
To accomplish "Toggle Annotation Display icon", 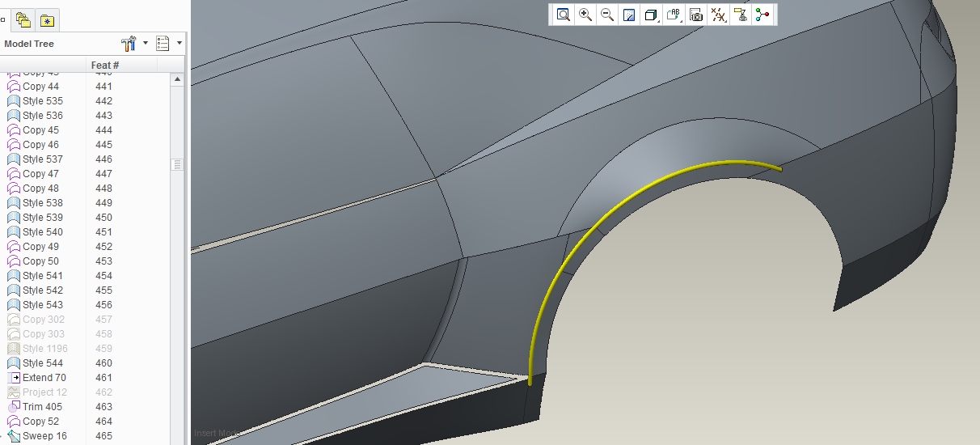I will [740, 15].
